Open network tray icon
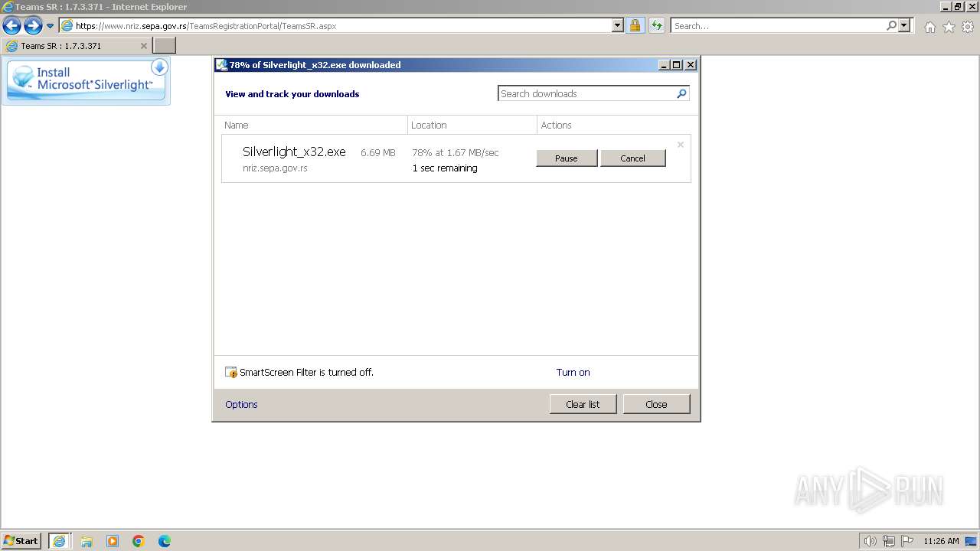 tap(889, 541)
